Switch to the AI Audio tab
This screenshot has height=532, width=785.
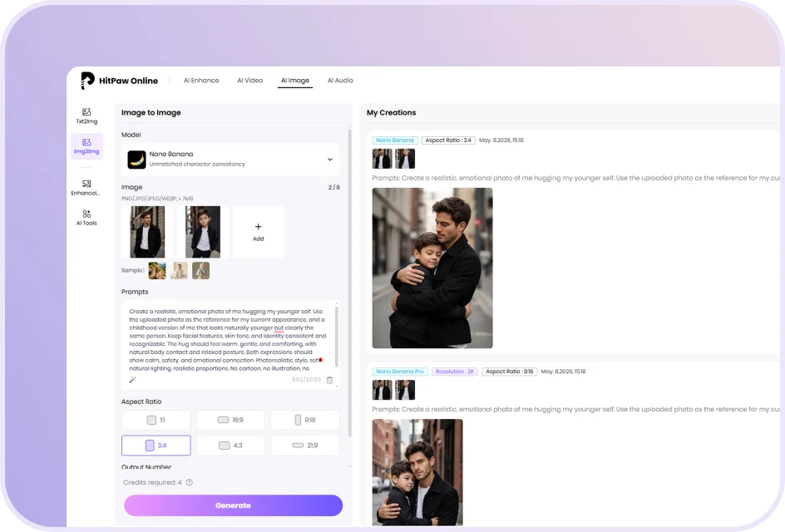pyautogui.click(x=340, y=81)
